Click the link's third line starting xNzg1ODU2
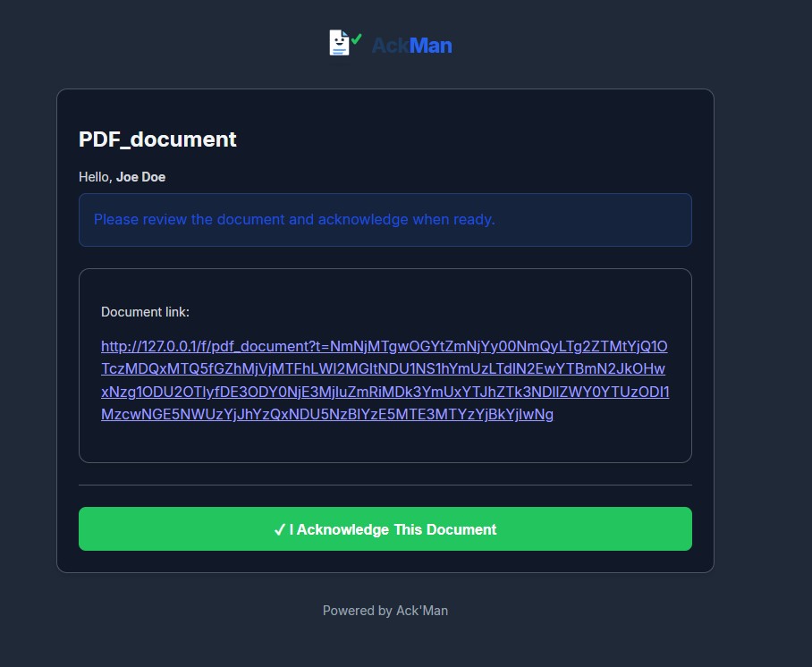Viewport: 812px width, 667px height. (385, 392)
